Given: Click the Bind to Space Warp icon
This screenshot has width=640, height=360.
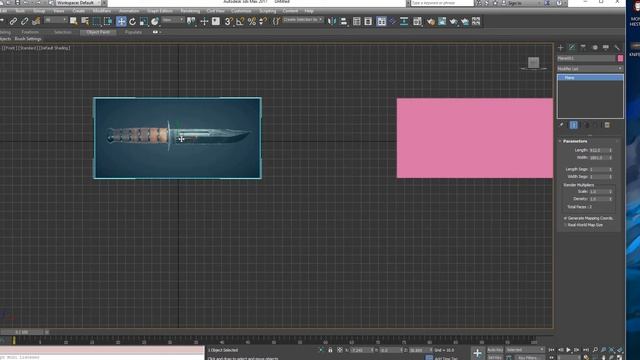Looking at the screenshot, I should [36, 21].
